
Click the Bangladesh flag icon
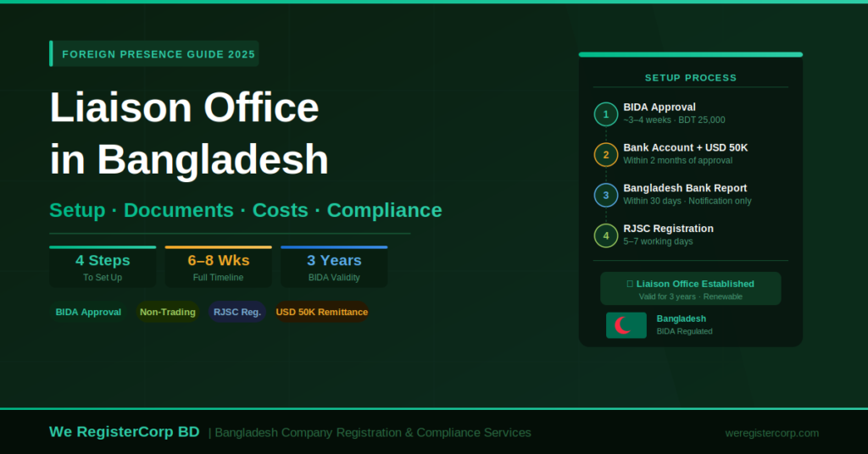click(x=626, y=325)
